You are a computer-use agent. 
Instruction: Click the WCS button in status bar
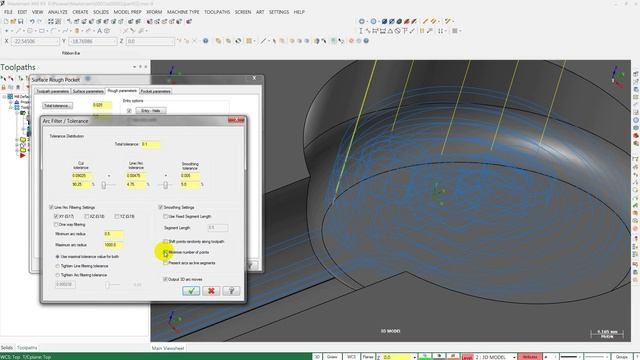click(x=351, y=357)
